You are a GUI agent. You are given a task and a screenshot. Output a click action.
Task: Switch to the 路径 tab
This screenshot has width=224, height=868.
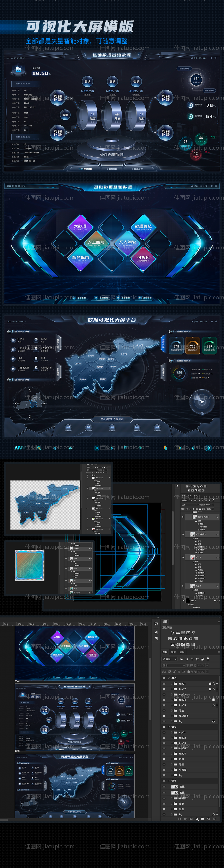tap(182, 652)
